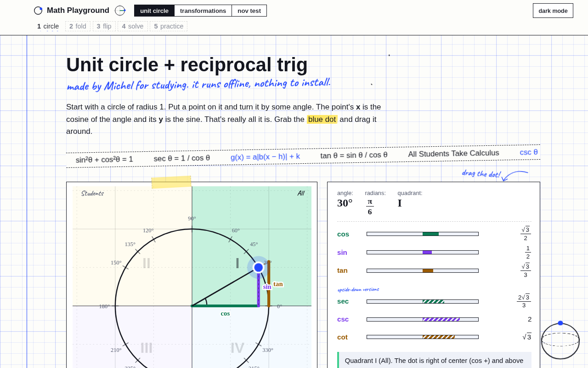Click the Math Playground circle logo
Image resolution: width=588 pixels, height=368 pixels.
[38, 11]
